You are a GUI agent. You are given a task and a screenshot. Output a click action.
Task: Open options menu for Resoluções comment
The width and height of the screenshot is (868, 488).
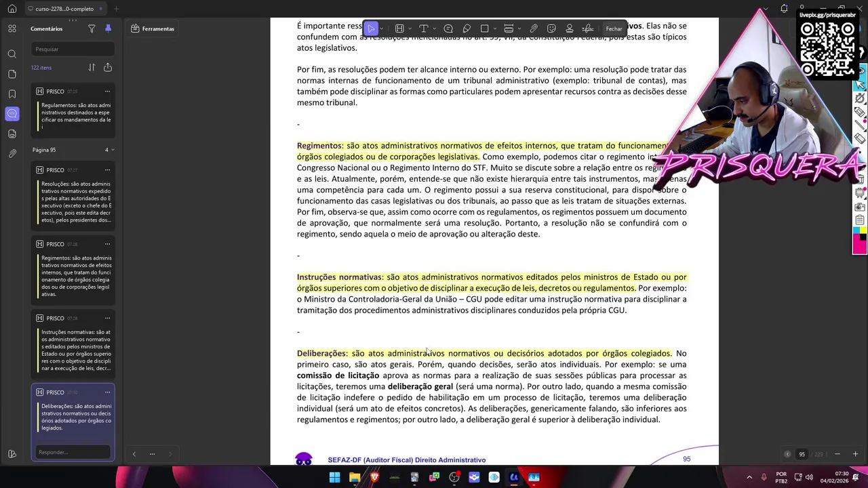click(107, 170)
